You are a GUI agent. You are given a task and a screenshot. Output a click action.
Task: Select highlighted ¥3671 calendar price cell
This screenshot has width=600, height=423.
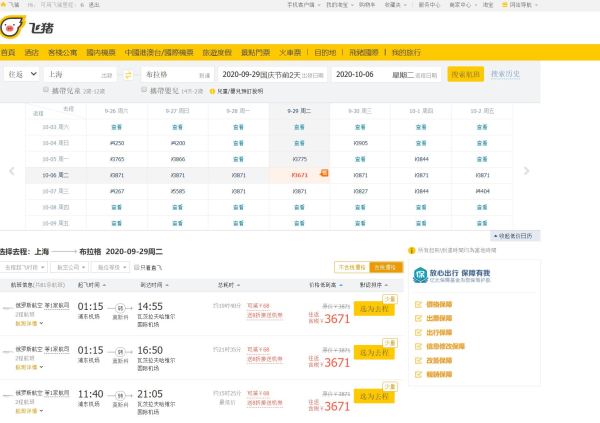tap(300, 175)
